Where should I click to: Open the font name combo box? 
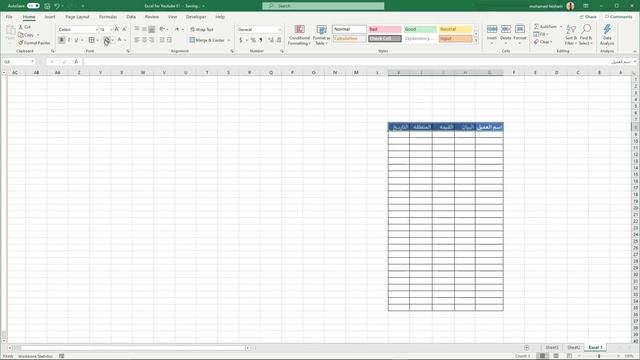(x=78, y=29)
